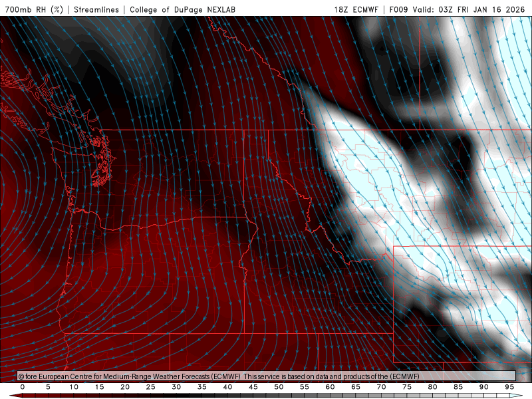The height and width of the screenshot is (399, 532).
Task: Click the "5" colorbar scale label
Action: [48, 387]
